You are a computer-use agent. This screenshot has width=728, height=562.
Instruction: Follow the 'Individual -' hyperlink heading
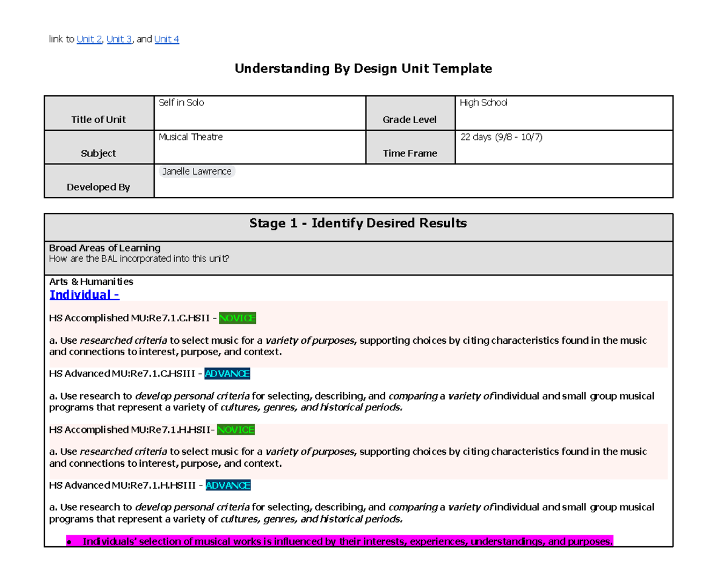84,295
